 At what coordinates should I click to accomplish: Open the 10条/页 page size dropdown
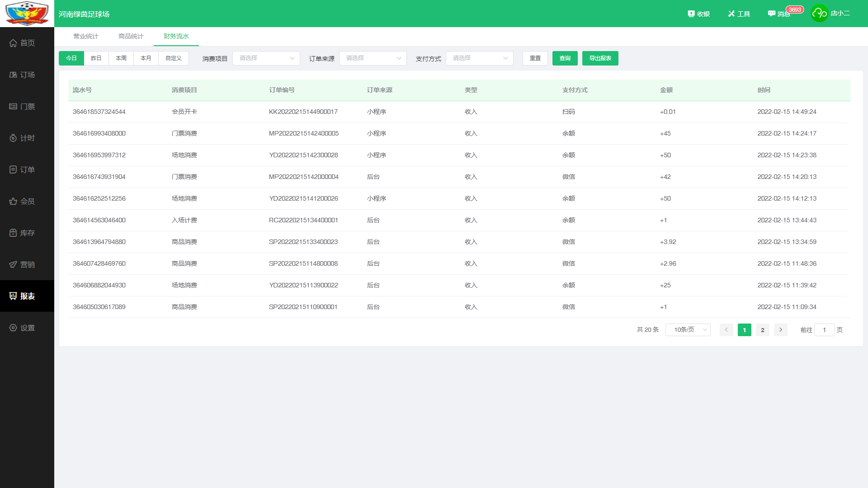tap(688, 330)
